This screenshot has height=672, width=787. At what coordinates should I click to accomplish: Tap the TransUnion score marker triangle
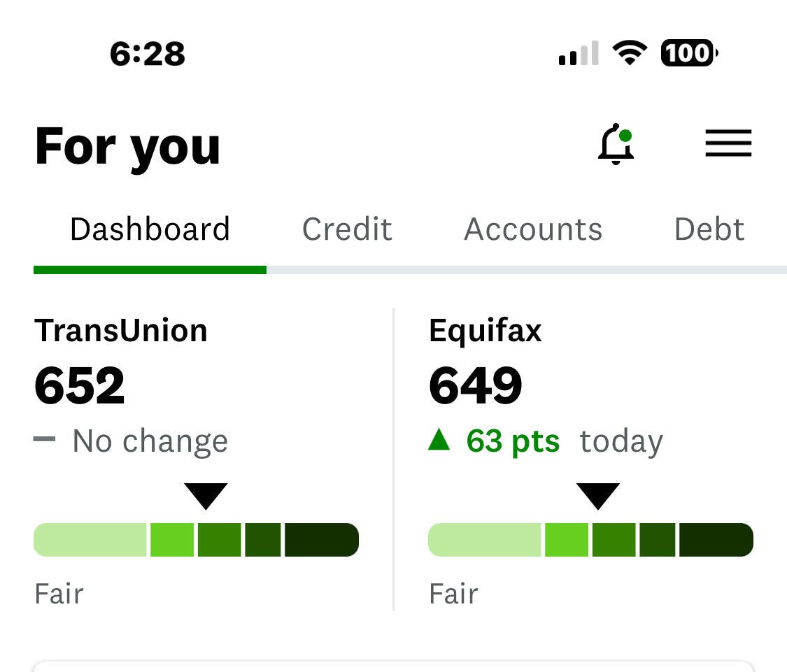(x=206, y=496)
